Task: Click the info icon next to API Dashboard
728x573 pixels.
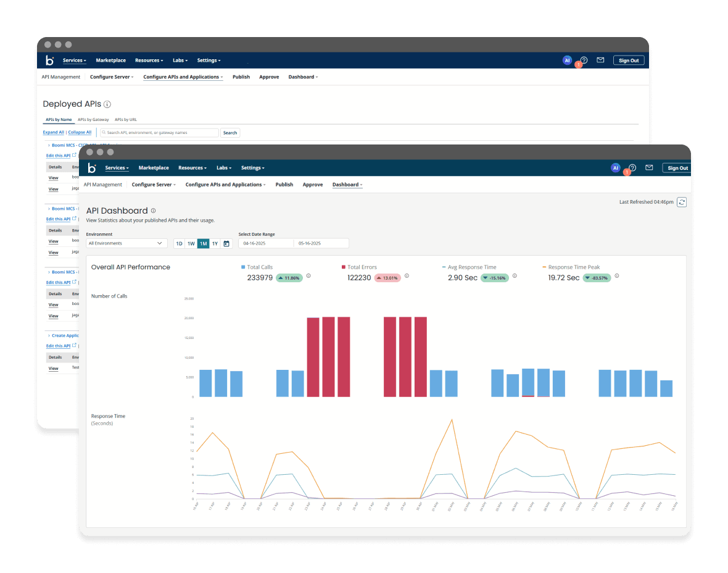Action: click(x=154, y=211)
